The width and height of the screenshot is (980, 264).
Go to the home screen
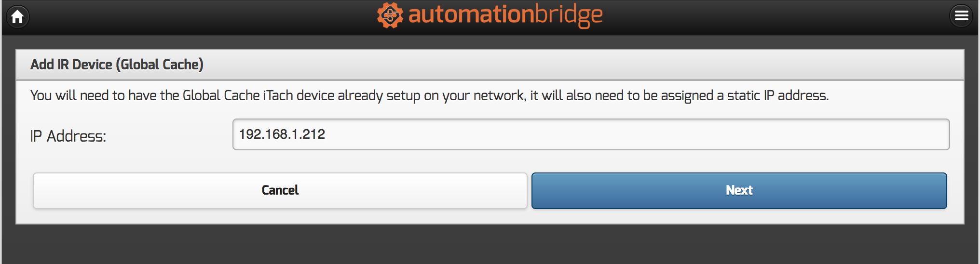[x=17, y=17]
